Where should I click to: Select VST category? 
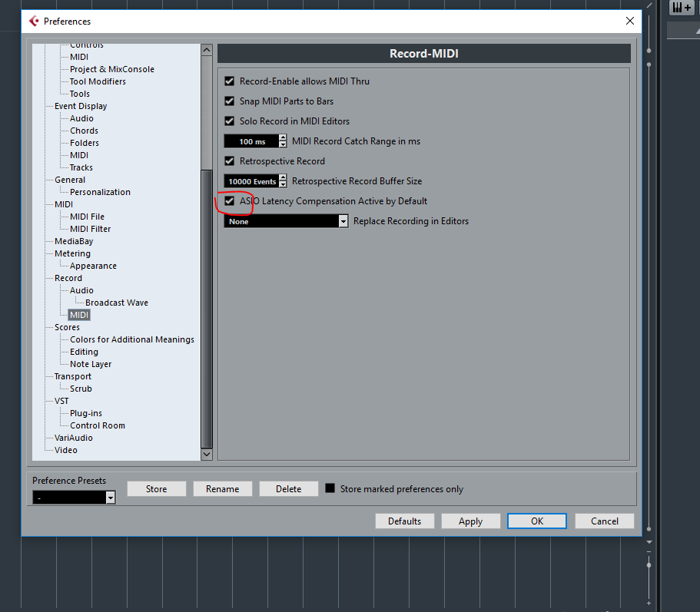[61, 401]
